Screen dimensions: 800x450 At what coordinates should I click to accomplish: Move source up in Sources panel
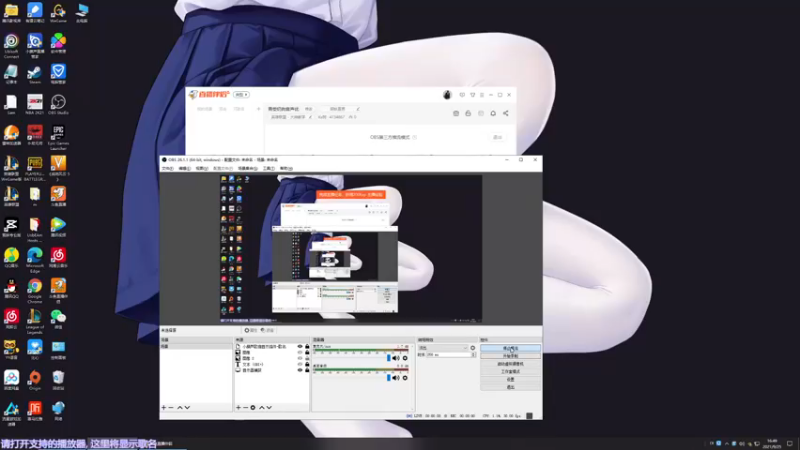point(262,408)
